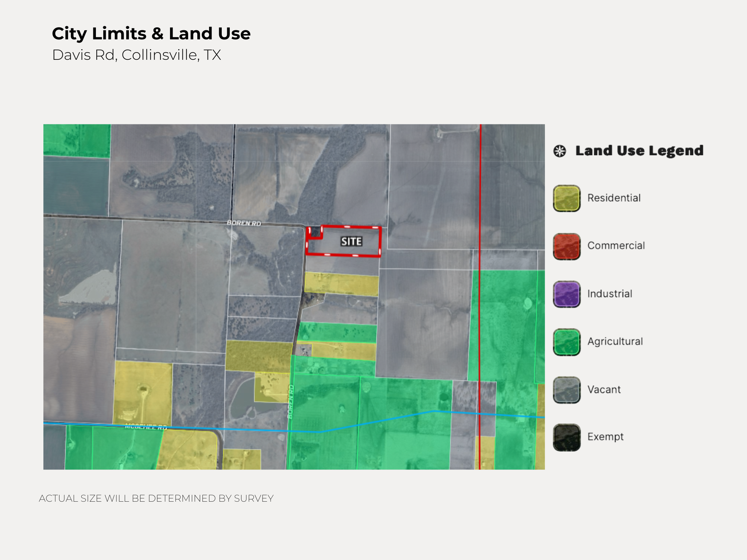Click the compass icon beside Land Use Legend
This screenshot has width=747, height=560.
pos(560,151)
